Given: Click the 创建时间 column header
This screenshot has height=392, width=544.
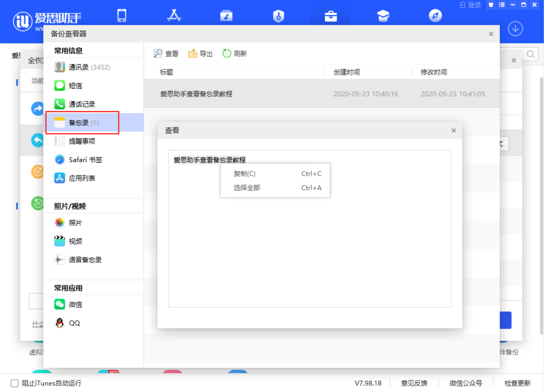Looking at the screenshot, I should [x=347, y=72].
